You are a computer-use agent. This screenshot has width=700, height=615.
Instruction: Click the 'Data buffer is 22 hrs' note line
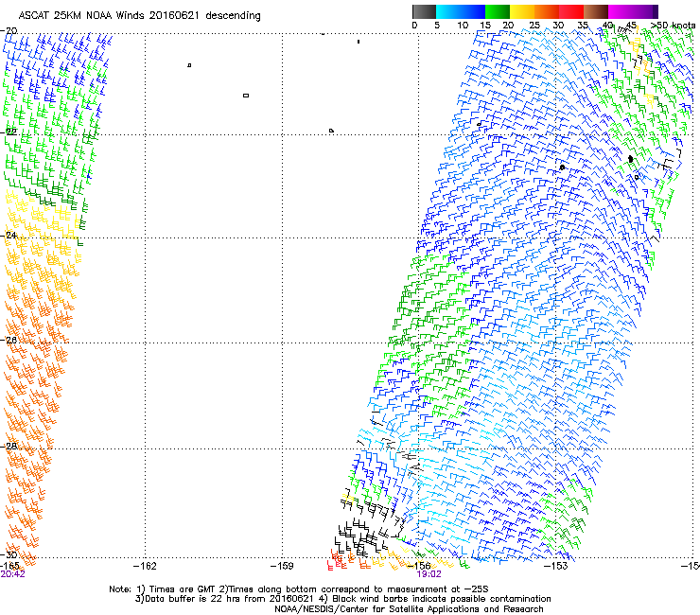pos(342,599)
